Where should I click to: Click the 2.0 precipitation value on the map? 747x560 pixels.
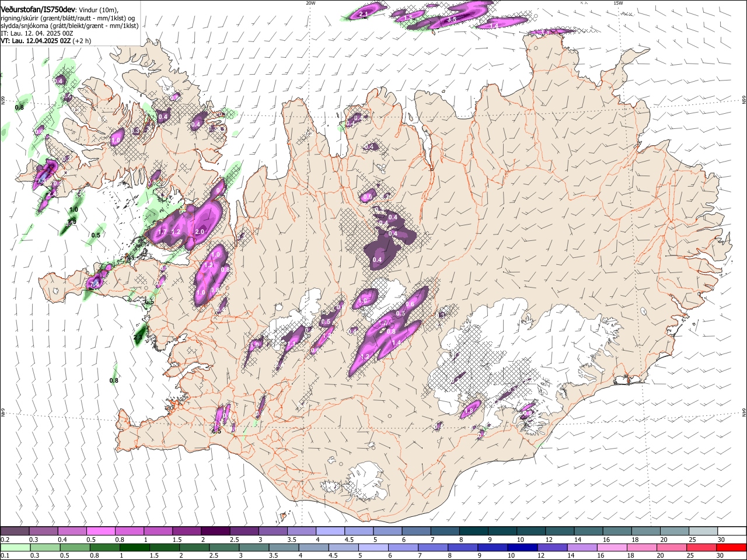click(200, 232)
